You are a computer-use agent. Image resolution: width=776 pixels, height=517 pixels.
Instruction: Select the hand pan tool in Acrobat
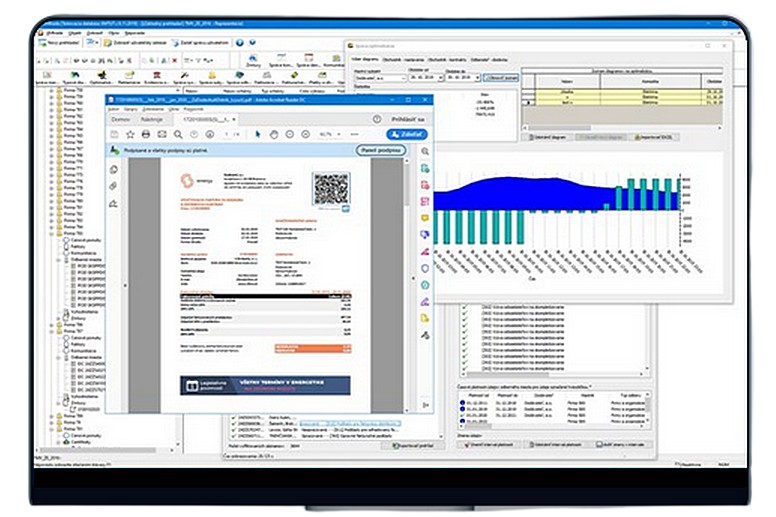click(x=273, y=134)
